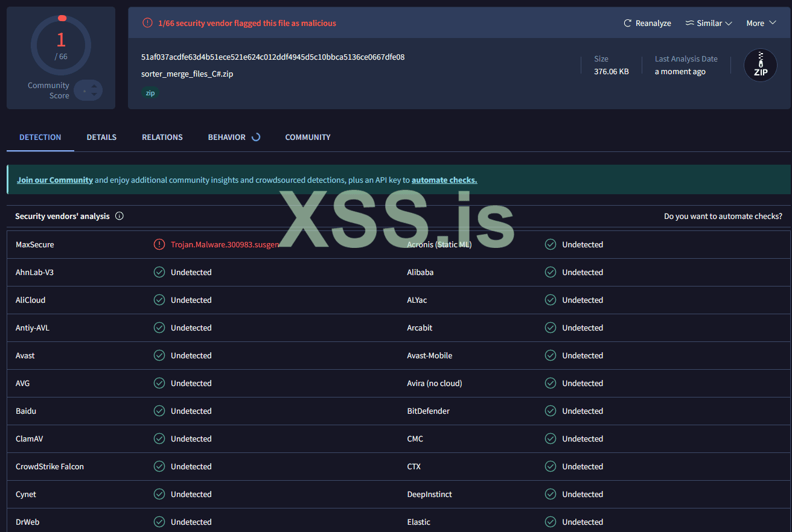Viewport: 792px width, 532px height.
Task: Click the Behavior tab loading spinner
Action: click(256, 137)
